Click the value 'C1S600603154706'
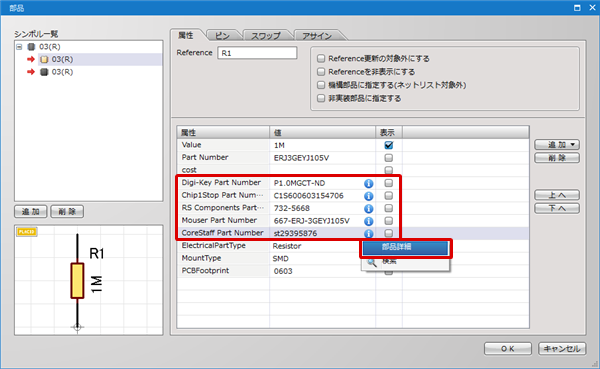The image size is (600, 369). [x=308, y=196]
